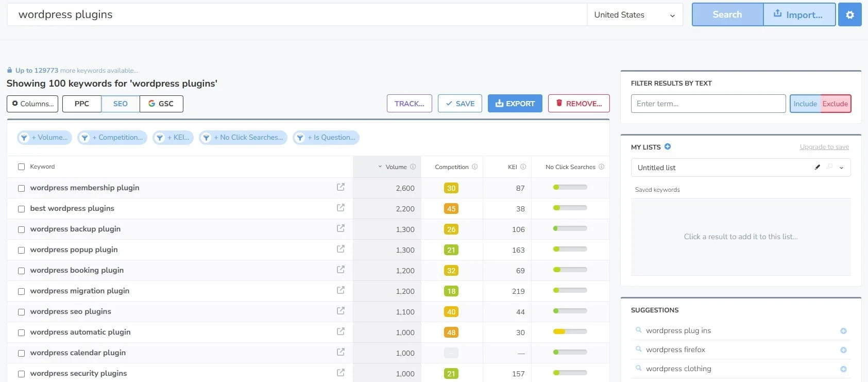This screenshot has height=382, width=868.
Task: Add suggestion wordpress firefox with plus icon
Action: (x=843, y=350)
